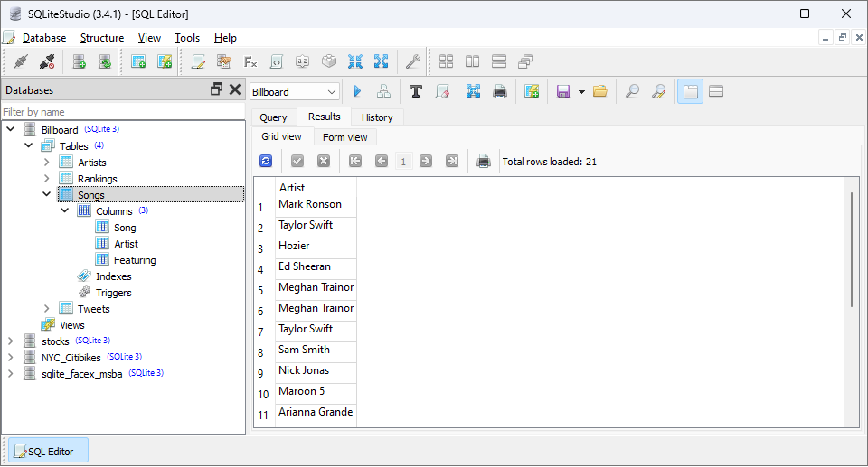Go to the last results page
Viewport: 868px width, 467px height.
click(452, 161)
